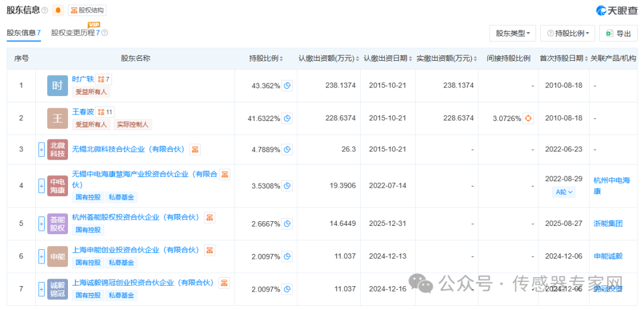Click structure icon beside 杭州荟能股权投资
Viewport: 644px width, 310px height.
point(209,217)
